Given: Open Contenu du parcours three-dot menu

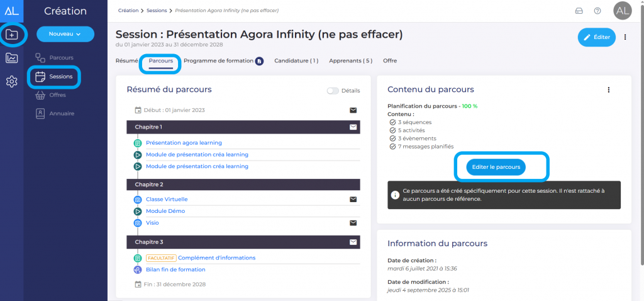Looking at the screenshot, I should (x=609, y=90).
